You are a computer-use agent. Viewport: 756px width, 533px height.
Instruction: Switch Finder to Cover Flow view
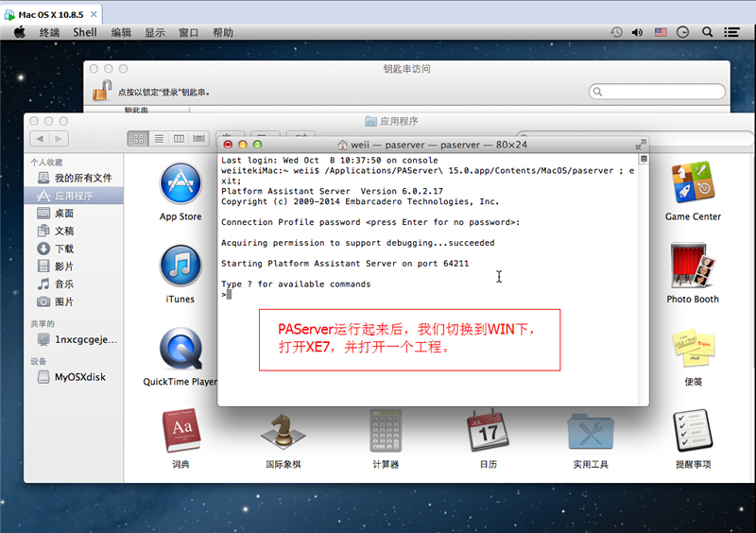click(198, 139)
